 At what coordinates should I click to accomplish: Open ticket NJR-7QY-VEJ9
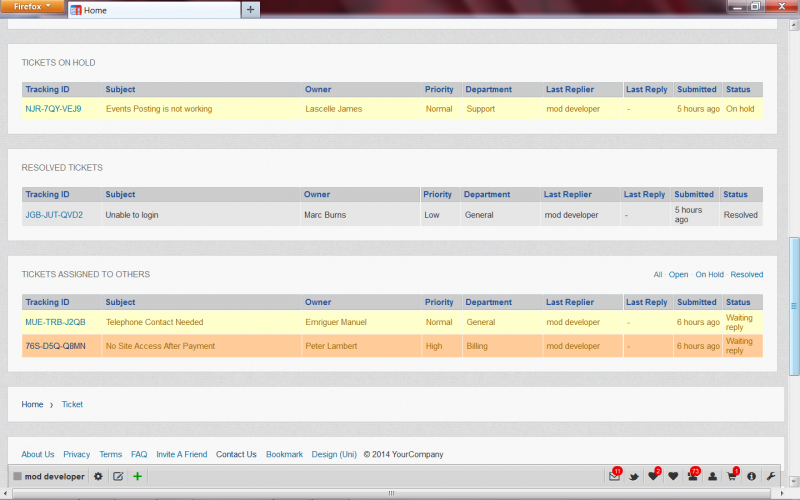pos(53,109)
